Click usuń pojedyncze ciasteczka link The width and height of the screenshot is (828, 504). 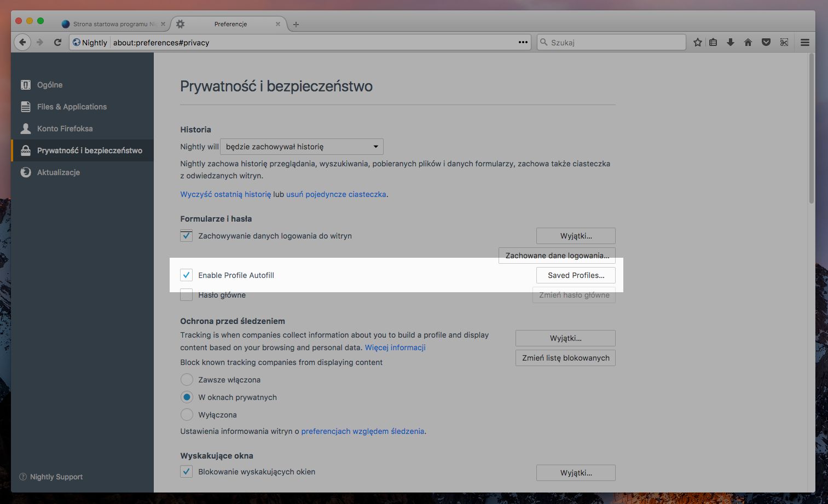[x=336, y=194]
